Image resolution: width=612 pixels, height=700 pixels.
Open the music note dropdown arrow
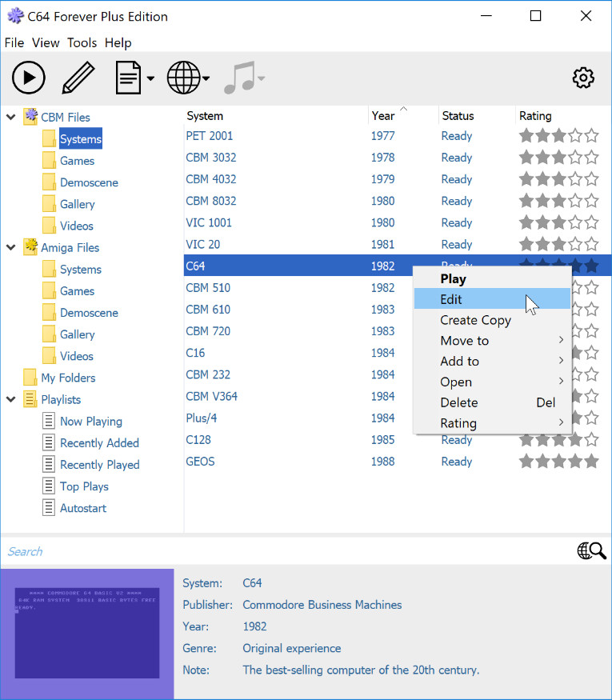click(261, 78)
